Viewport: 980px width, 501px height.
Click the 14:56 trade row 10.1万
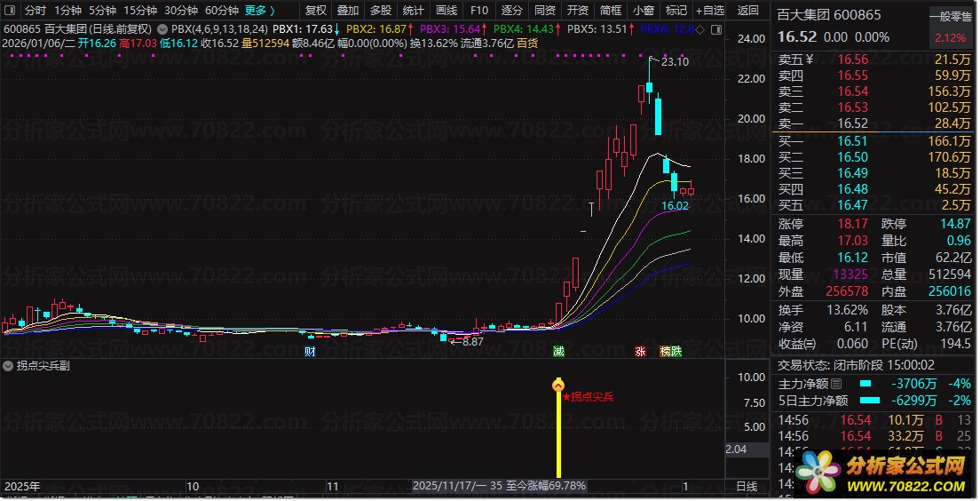[874, 419]
